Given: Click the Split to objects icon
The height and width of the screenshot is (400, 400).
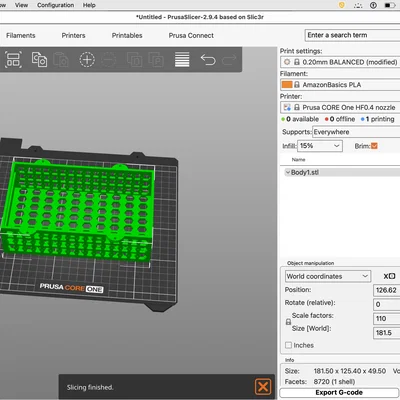Looking at the screenshot, I should click(135, 60).
